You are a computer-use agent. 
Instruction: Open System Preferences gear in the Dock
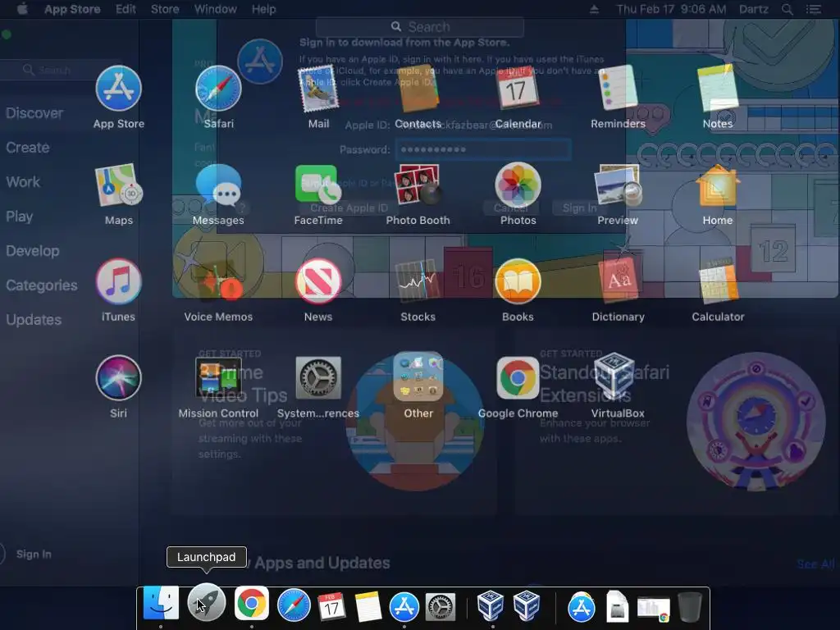coord(441,607)
